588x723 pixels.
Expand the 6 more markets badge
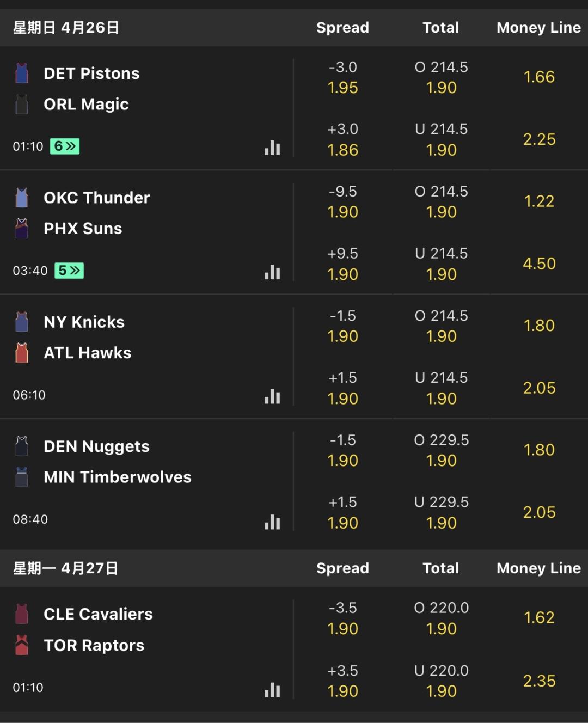pyautogui.click(x=65, y=146)
